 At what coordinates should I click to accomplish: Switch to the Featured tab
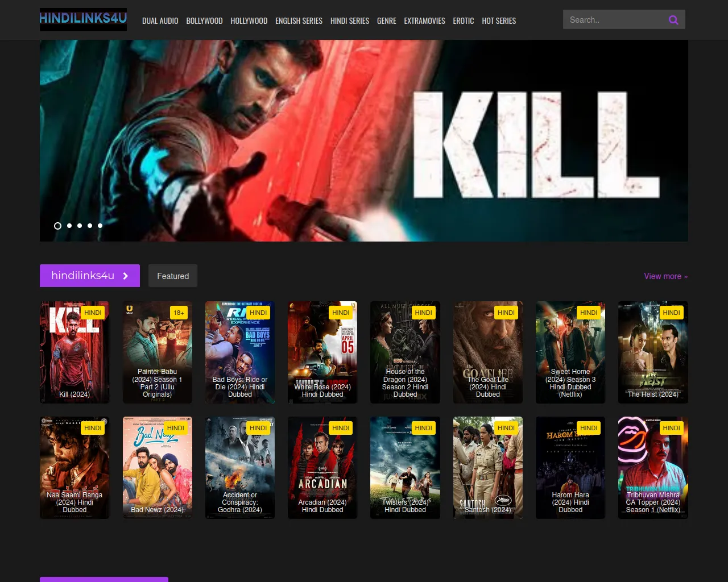[x=173, y=276]
